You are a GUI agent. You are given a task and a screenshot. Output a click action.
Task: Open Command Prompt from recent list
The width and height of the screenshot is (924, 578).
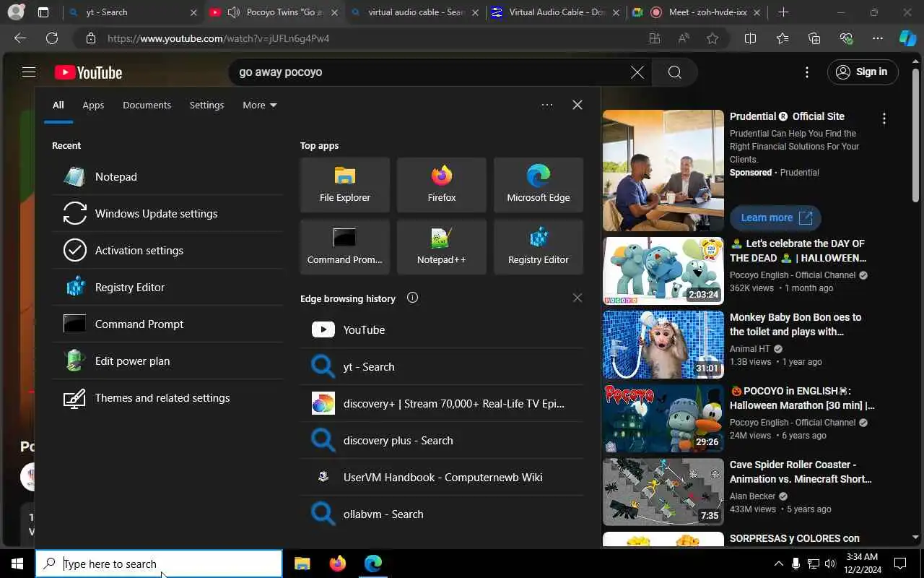(x=167, y=324)
